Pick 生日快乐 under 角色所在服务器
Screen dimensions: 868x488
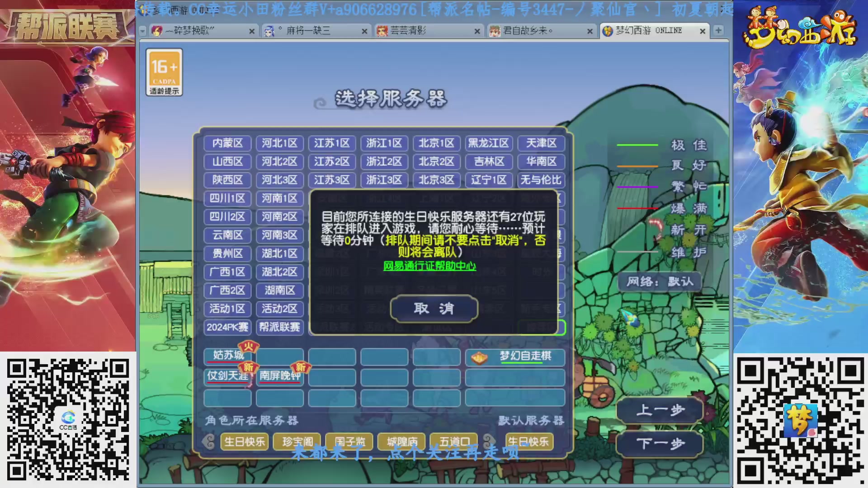245,442
